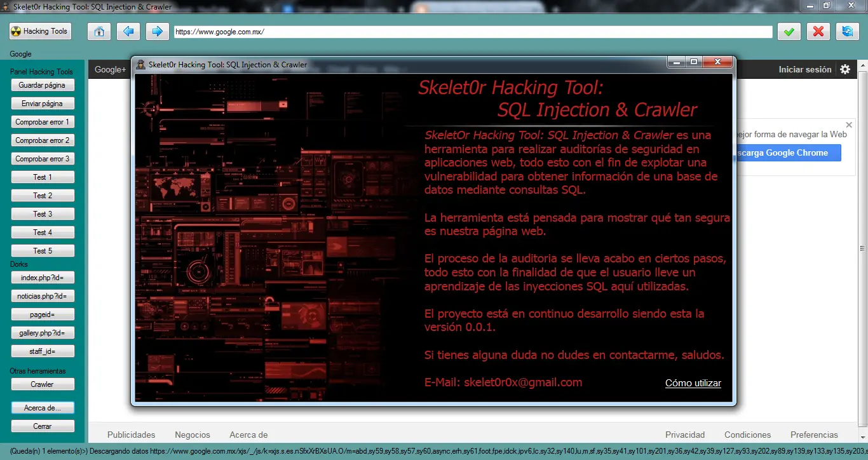Select the staff_id= dork
Screen dimensions: 868x460
point(43,351)
